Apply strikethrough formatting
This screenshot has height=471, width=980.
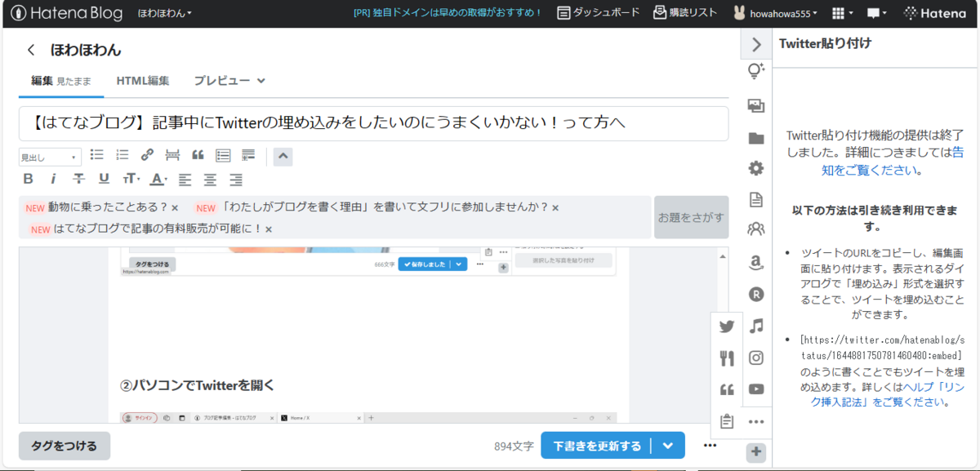click(x=78, y=179)
